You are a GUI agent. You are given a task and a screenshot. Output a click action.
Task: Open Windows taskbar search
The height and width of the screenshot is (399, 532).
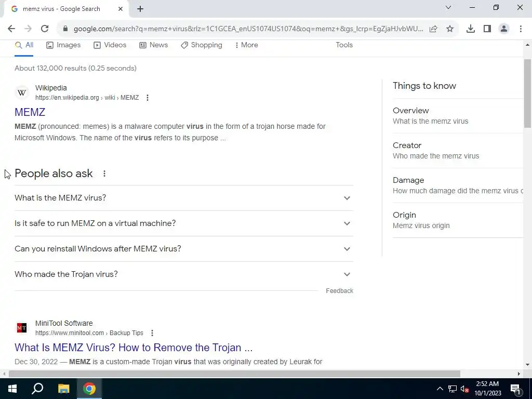point(37,389)
